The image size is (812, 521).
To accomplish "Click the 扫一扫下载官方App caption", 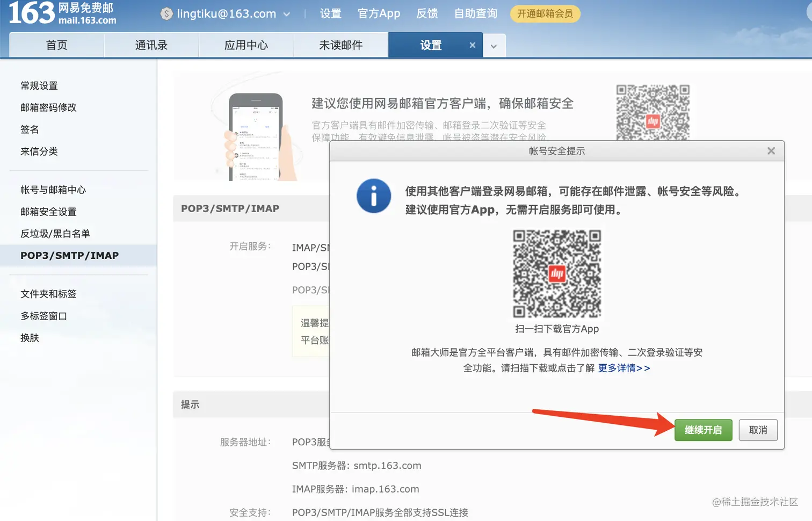I will point(557,329).
